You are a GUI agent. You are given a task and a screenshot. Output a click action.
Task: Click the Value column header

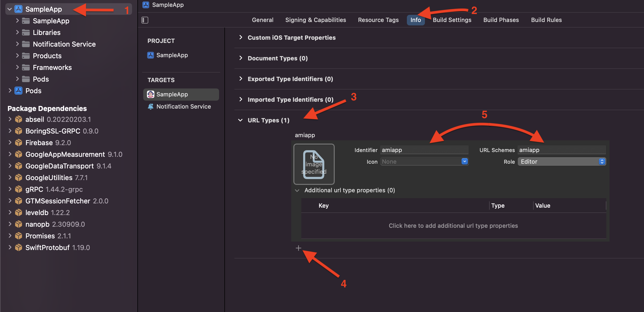point(543,206)
